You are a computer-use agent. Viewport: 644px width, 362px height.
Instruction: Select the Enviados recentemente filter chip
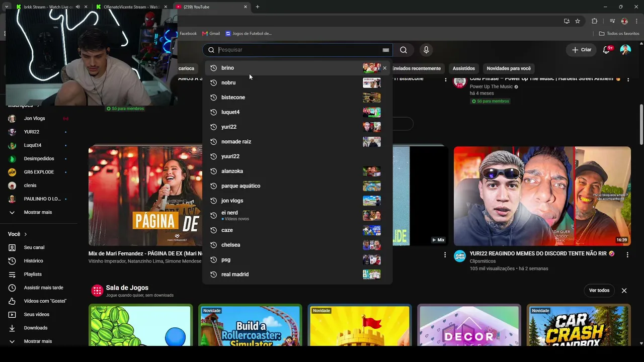(416, 68)
